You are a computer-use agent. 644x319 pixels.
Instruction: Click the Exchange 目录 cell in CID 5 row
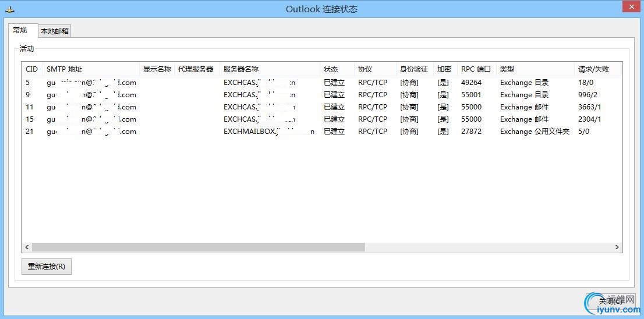525,83
